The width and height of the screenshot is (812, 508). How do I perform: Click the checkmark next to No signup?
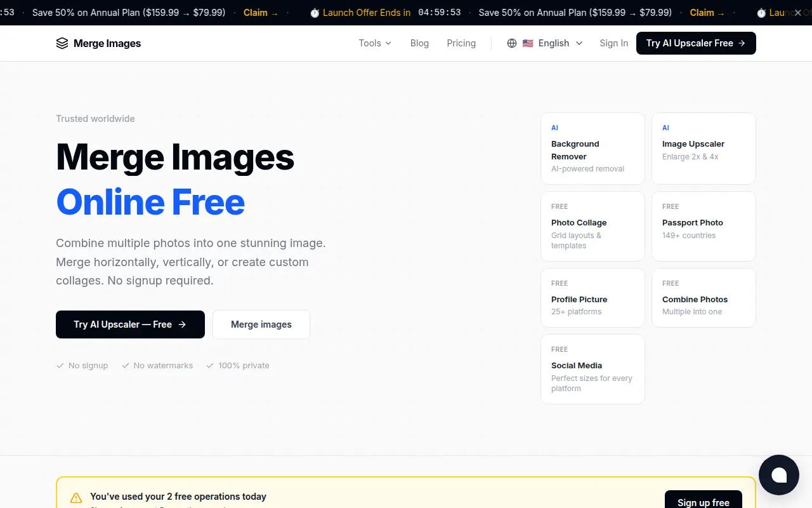pos(60,366)
